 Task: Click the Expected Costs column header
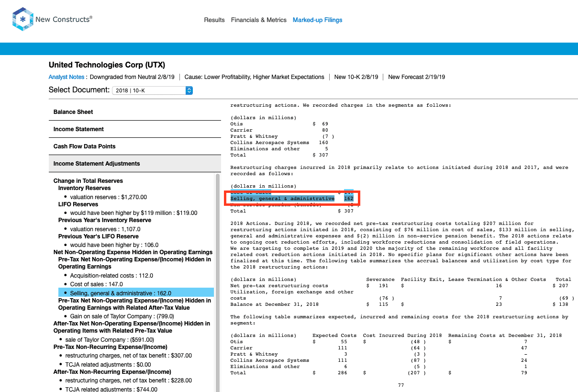pyautogui.click(x=334, y=336)
